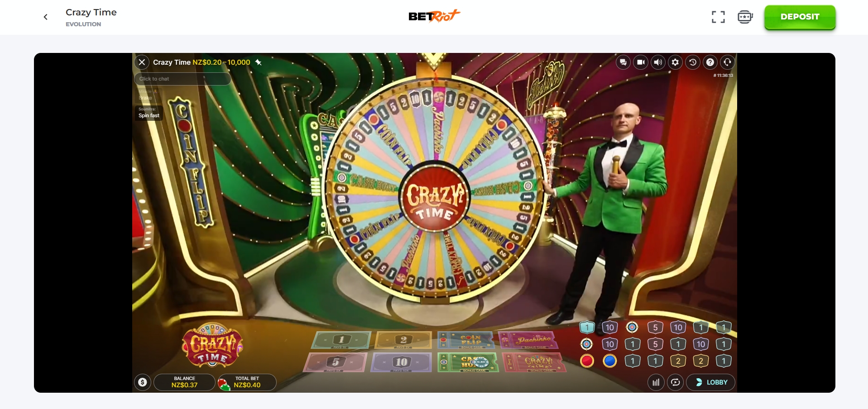Open the cashier dollar icon
The image size is (868, 409).
click(143, 382)
